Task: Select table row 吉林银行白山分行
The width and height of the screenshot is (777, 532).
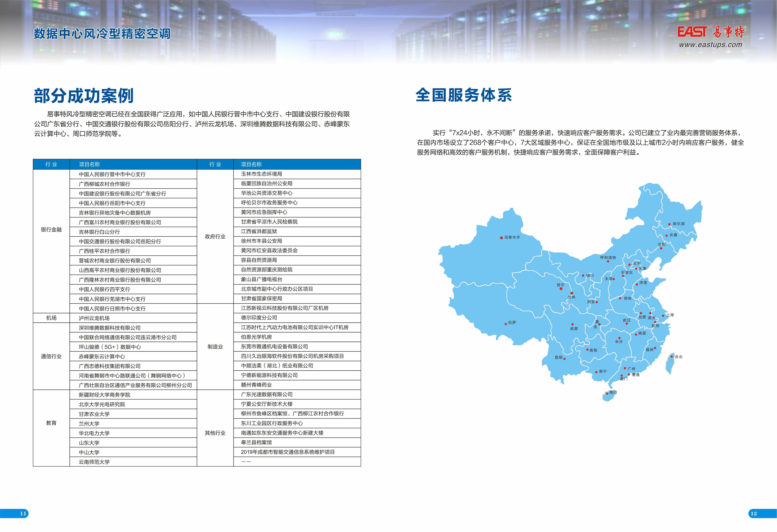Action: 133,232
